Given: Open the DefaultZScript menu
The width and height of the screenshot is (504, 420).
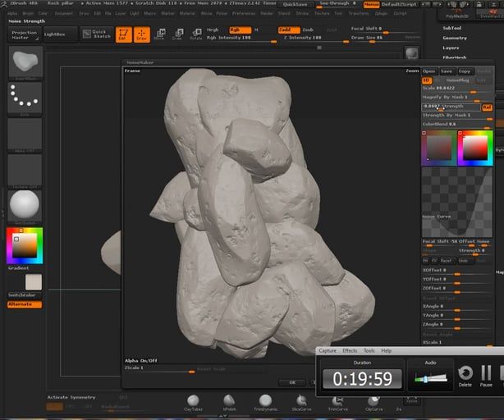Looking at the screenshot, I should [x=399, y=4].
